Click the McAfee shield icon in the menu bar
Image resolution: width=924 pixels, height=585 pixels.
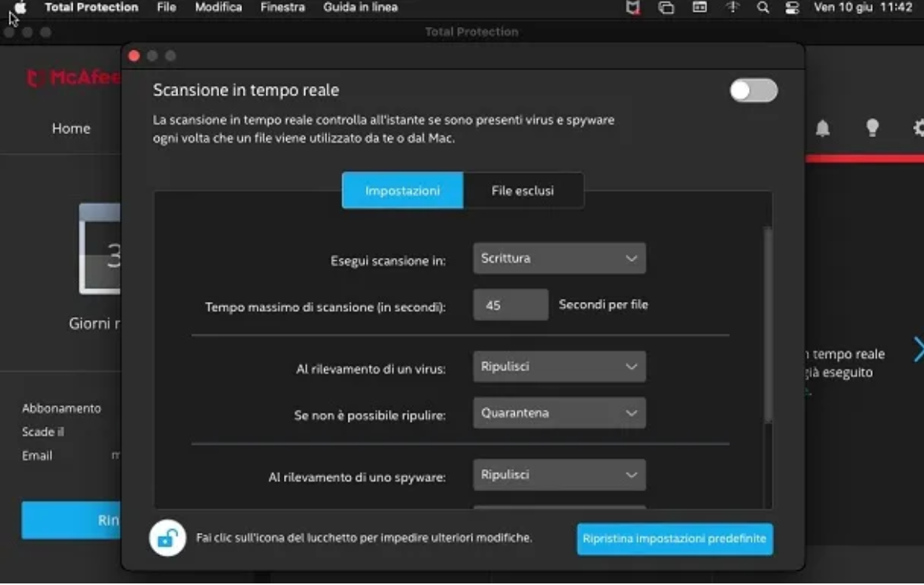click(x=633, y=7)
